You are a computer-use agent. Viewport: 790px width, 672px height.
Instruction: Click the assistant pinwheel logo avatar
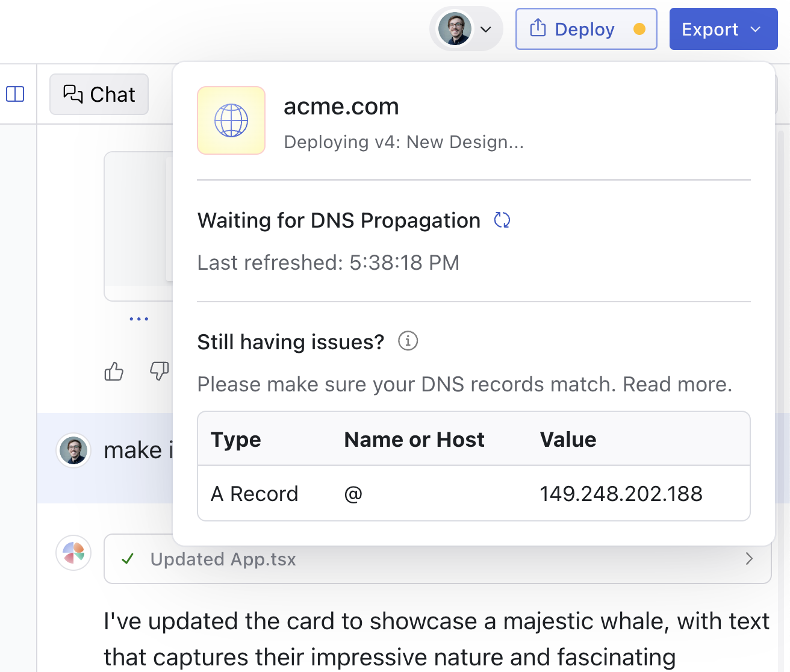click(73, 553)
